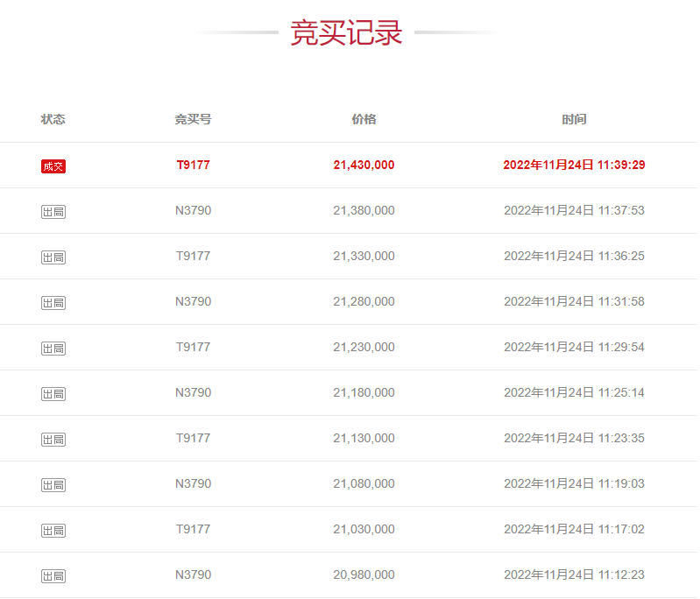
Task: Click the 状态 column header
Action: 53,119
